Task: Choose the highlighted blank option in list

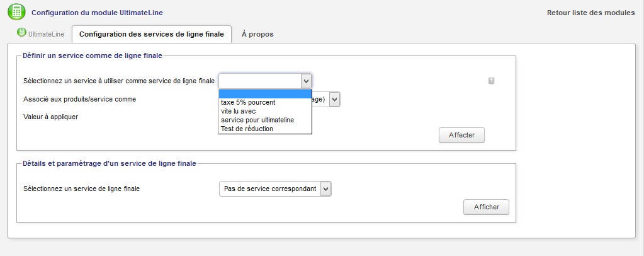Action: coord(265,93)
